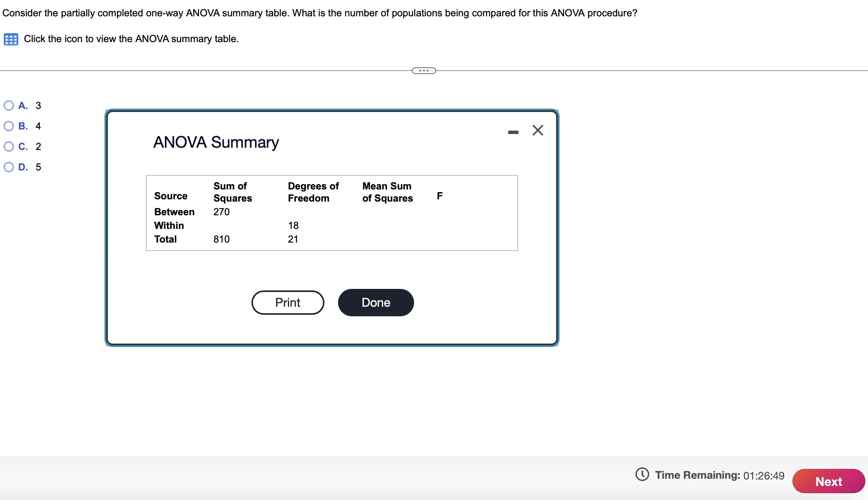Click the clock icon beside Time Remaining
The height and width of the screenshot is (500, 868).
642,475
